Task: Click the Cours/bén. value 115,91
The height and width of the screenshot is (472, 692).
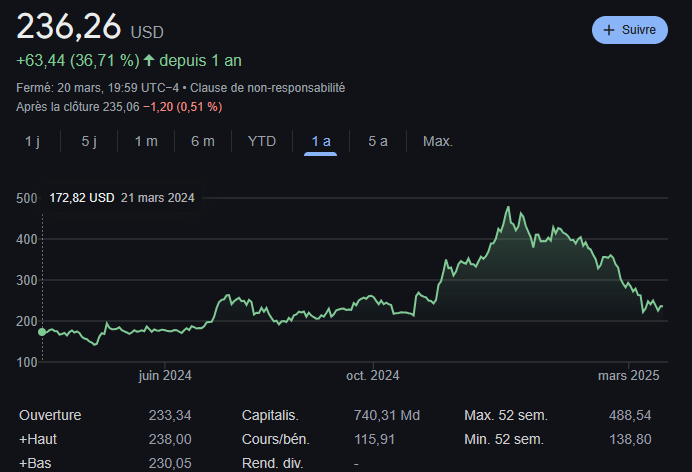Action: coord(375,439)
